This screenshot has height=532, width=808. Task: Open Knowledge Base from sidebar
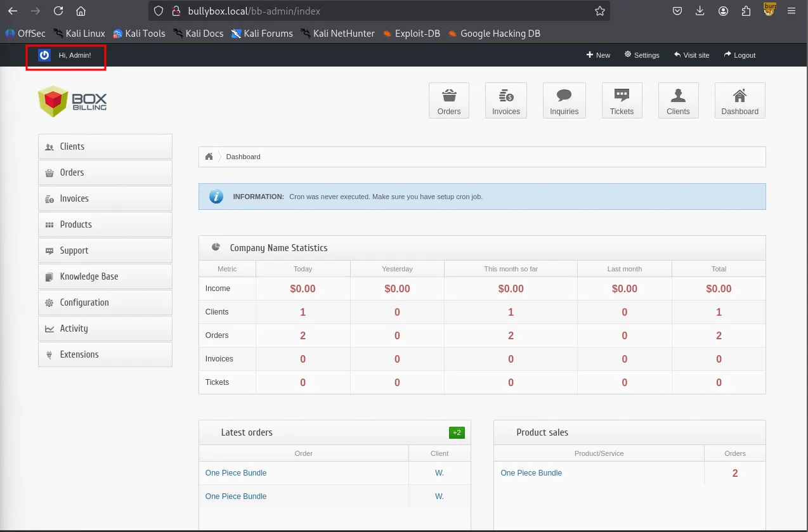(x=105, y=276)
